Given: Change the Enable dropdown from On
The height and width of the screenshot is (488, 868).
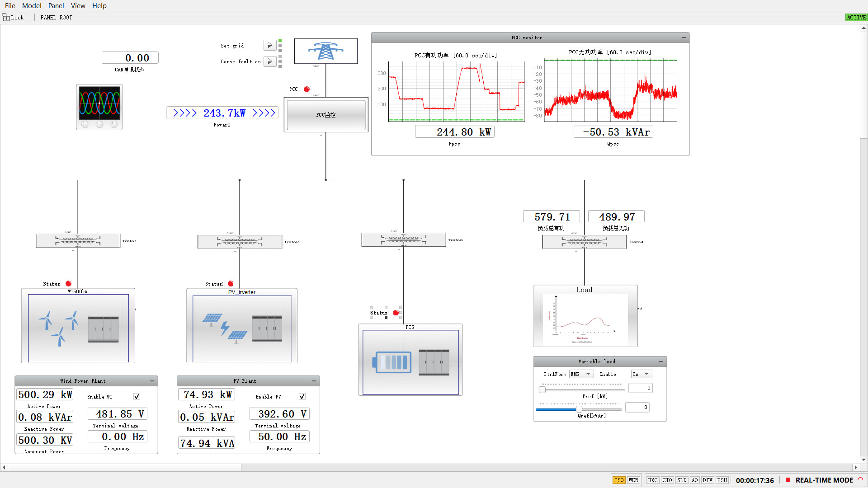Looking at the screenshot, I should coord(641,374).
